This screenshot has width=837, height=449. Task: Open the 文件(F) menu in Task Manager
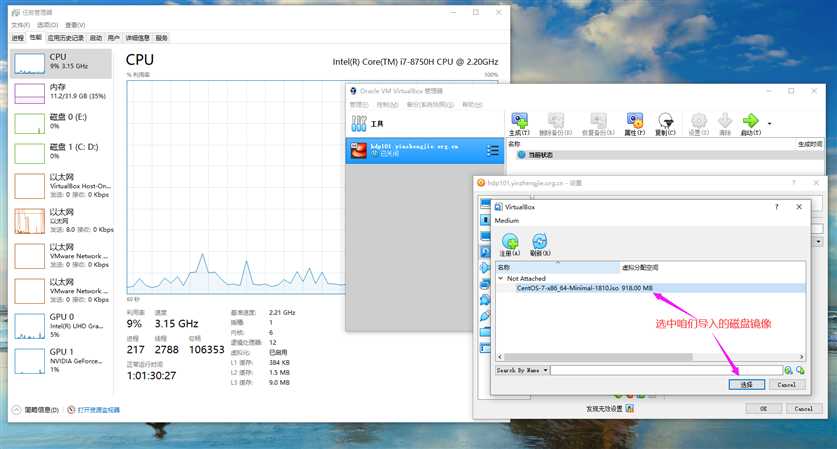[x=20, y=25]
